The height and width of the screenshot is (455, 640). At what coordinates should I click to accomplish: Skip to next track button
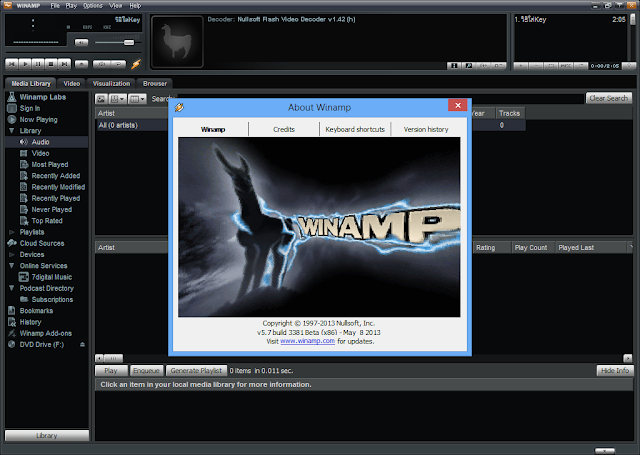[64, 64]
